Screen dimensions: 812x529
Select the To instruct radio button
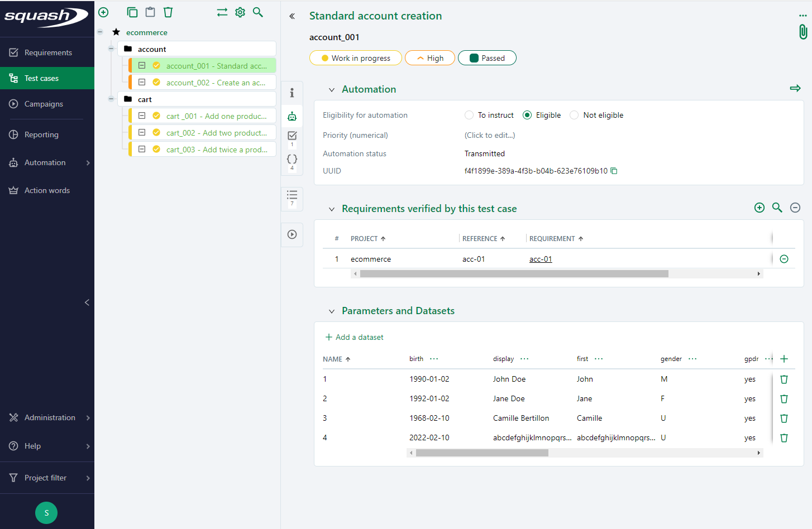tap(469, 116)
